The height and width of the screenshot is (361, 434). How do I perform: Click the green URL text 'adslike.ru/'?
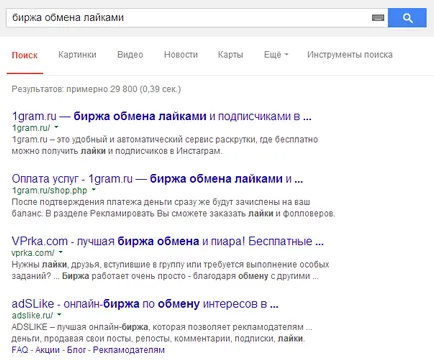(x=32, y=315)
